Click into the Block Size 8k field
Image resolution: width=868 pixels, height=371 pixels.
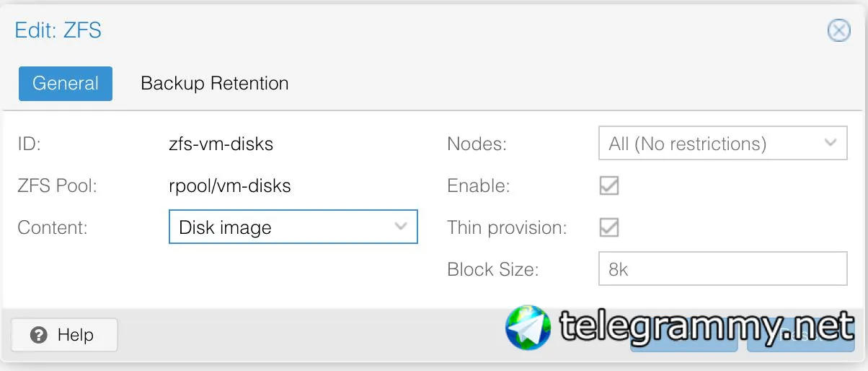(x=722, y=269)
